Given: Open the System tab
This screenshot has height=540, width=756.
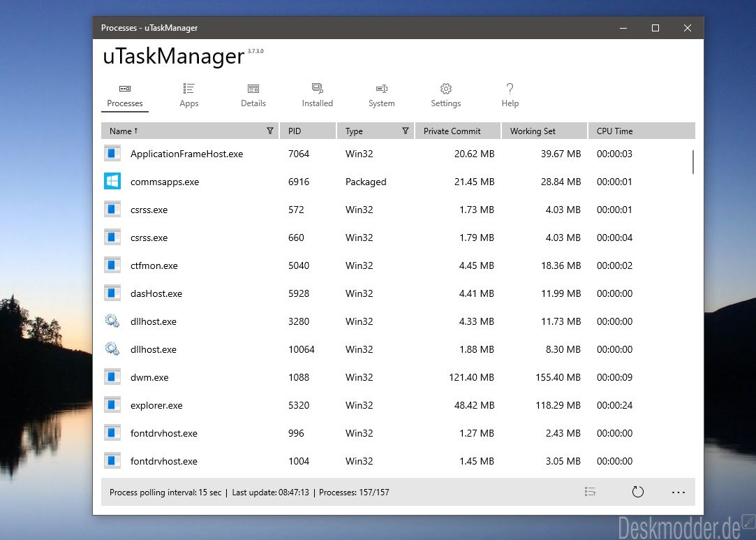Looking at the screenshot, I should coord(381,96).
